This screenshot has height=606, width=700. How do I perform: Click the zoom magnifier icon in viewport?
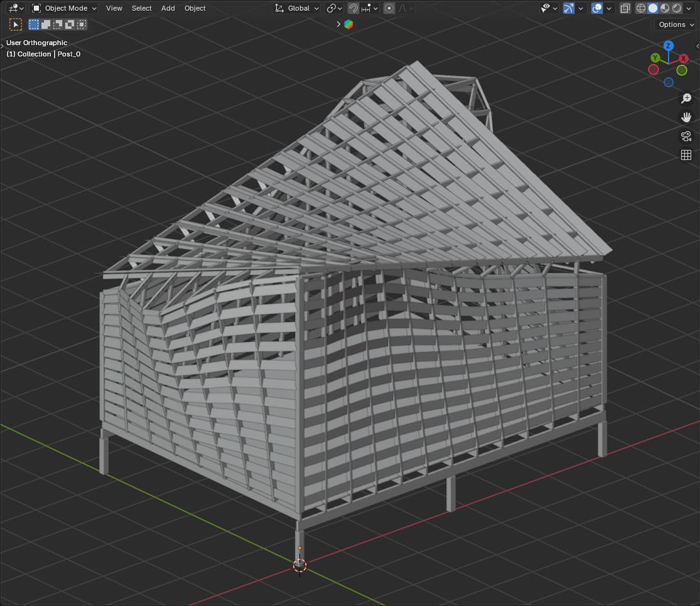click(x=686, y=98)
